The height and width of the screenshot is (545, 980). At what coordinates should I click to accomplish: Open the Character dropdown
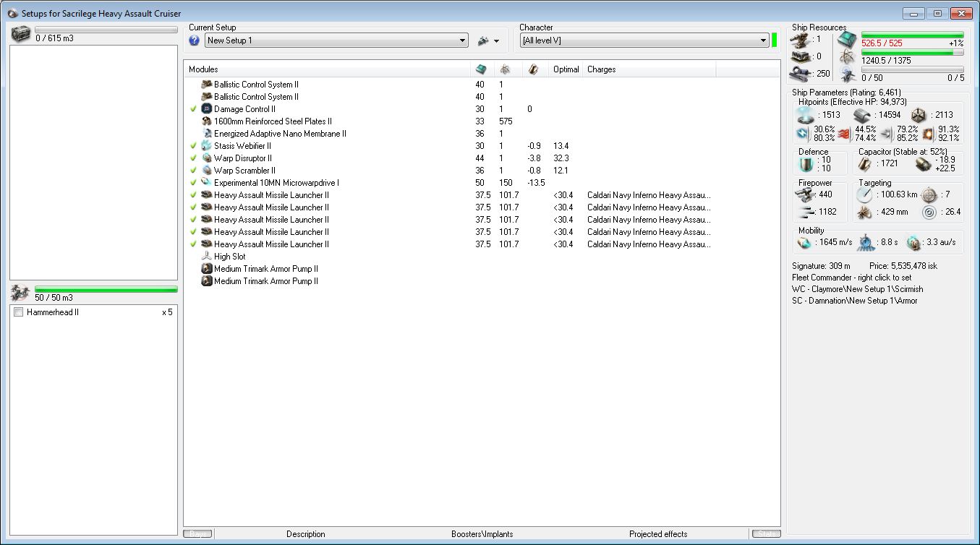coord(644,40)
